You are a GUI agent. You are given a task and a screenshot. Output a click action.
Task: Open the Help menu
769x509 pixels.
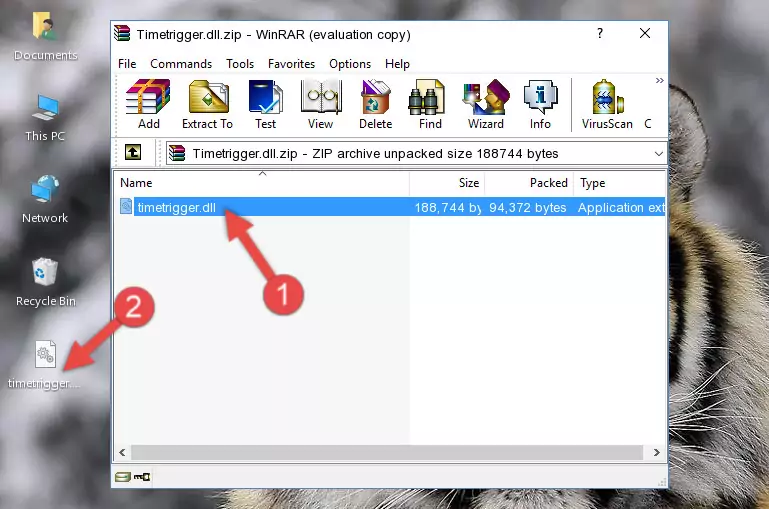point(397,64)
